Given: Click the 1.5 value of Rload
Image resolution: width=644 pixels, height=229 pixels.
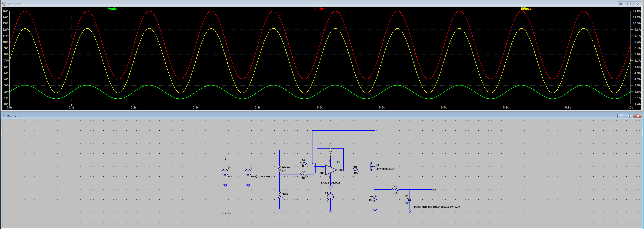Looking at the screenshot, I should pyautogui.click(x=283, y=198).
